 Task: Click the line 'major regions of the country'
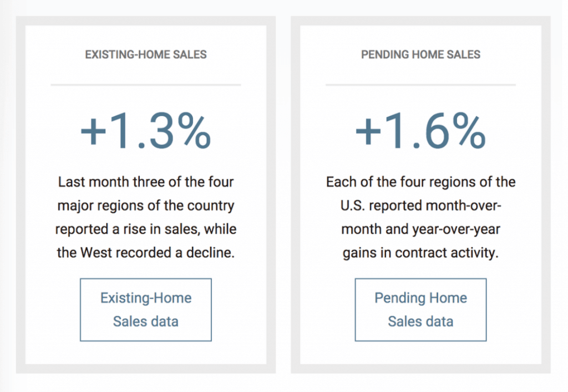[x=146, y=206]
